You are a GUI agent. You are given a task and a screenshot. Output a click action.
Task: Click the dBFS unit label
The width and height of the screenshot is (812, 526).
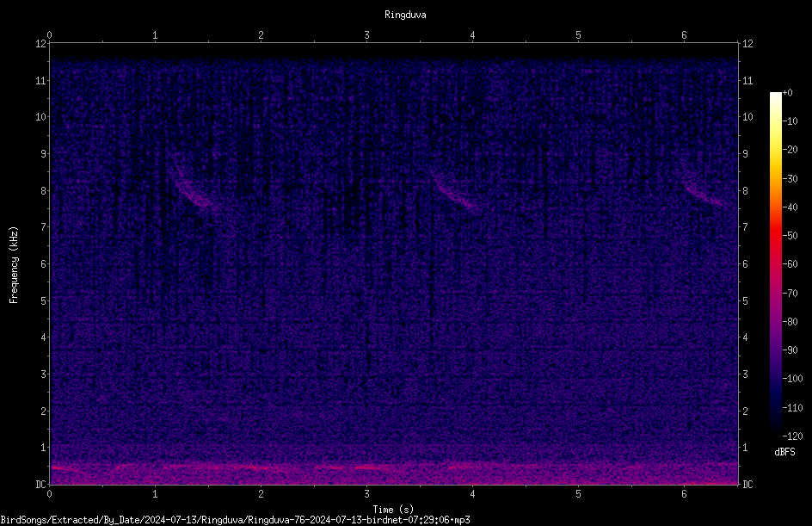click(784, 452)
